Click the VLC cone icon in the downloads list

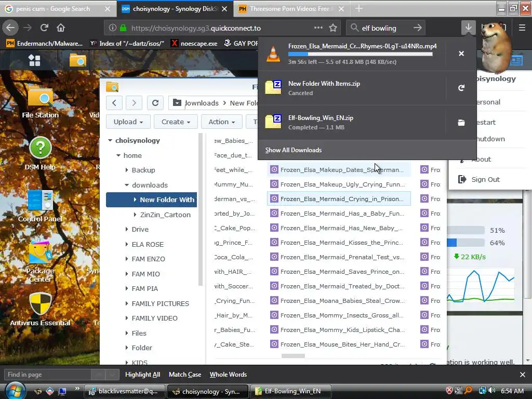(273, 54)
